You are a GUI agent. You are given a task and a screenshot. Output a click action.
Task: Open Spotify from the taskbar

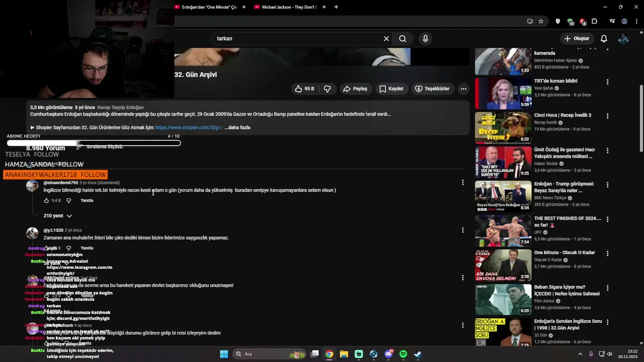403,354
